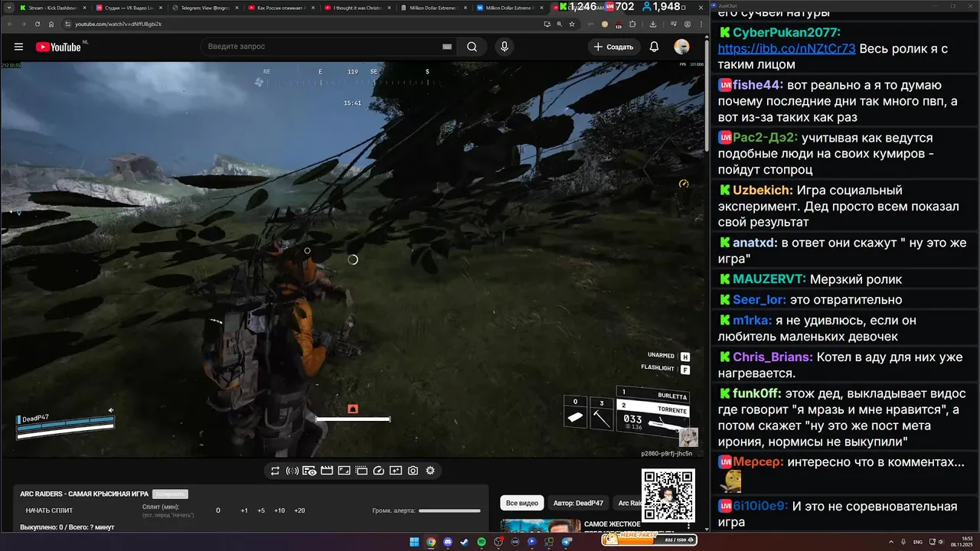This screenshot has width=980, height=551.
Task: Enable cinema mode clapperboard icon
Action: pyautogui.click(x=327, y=471)
